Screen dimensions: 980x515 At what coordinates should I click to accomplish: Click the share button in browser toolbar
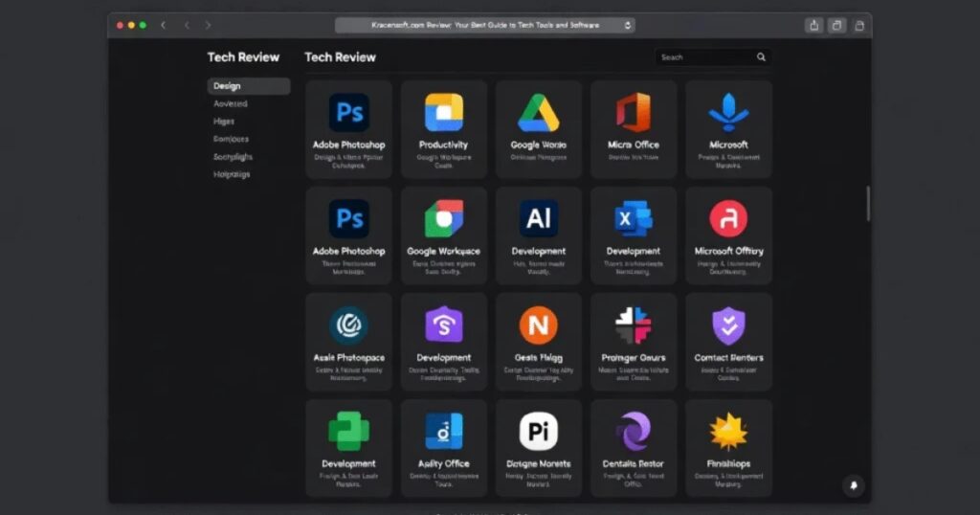point(814,25)
